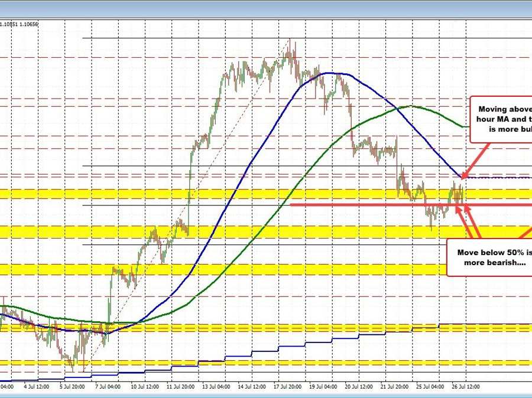The image size is (532, 398).
Task: Select the 'Move below 50%' bearish annotation box
Action: pos(489,257)
